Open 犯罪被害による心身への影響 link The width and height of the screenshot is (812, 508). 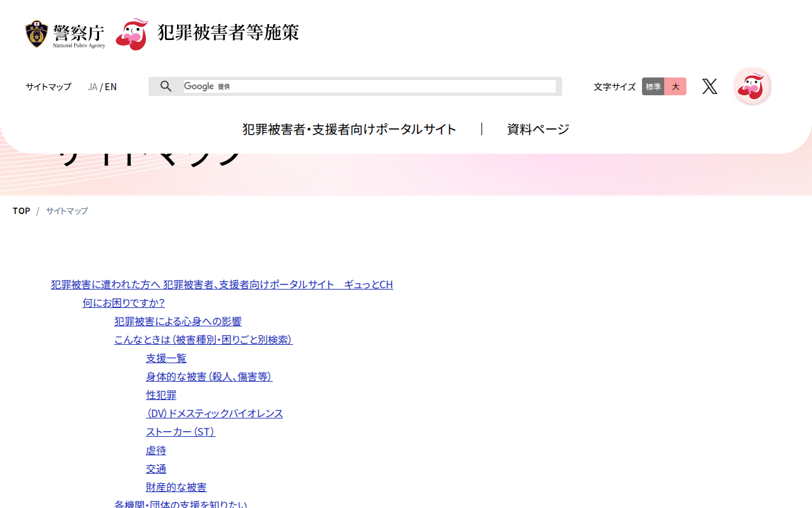point(178,321)
